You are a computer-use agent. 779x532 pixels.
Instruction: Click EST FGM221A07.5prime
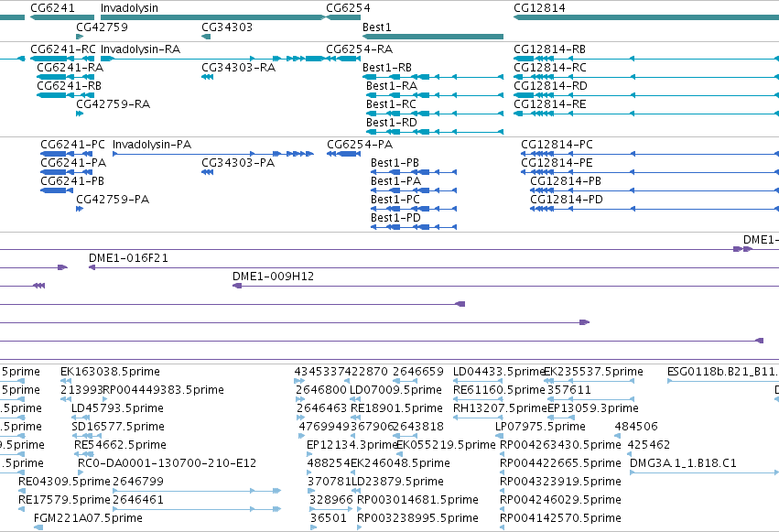coord(38,527)
